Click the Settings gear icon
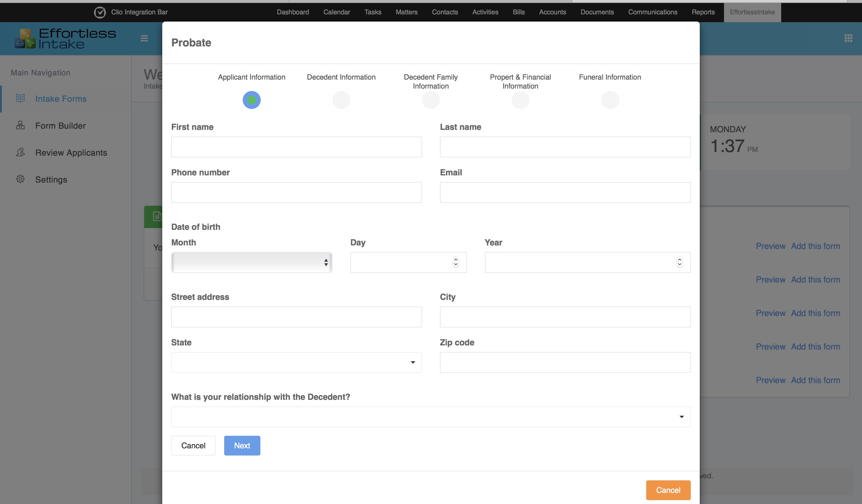This screenshot has height=504, width=862. click(21, 179)
